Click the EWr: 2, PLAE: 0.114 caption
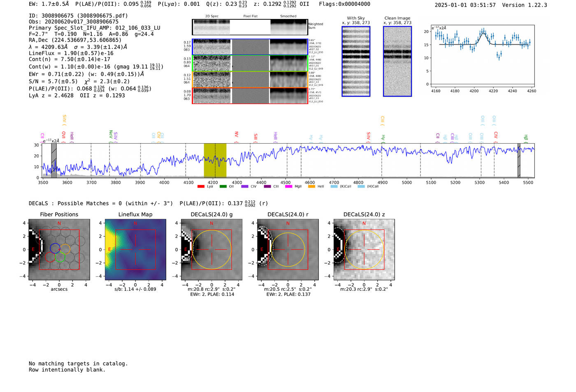 click(x=212, y=294)
